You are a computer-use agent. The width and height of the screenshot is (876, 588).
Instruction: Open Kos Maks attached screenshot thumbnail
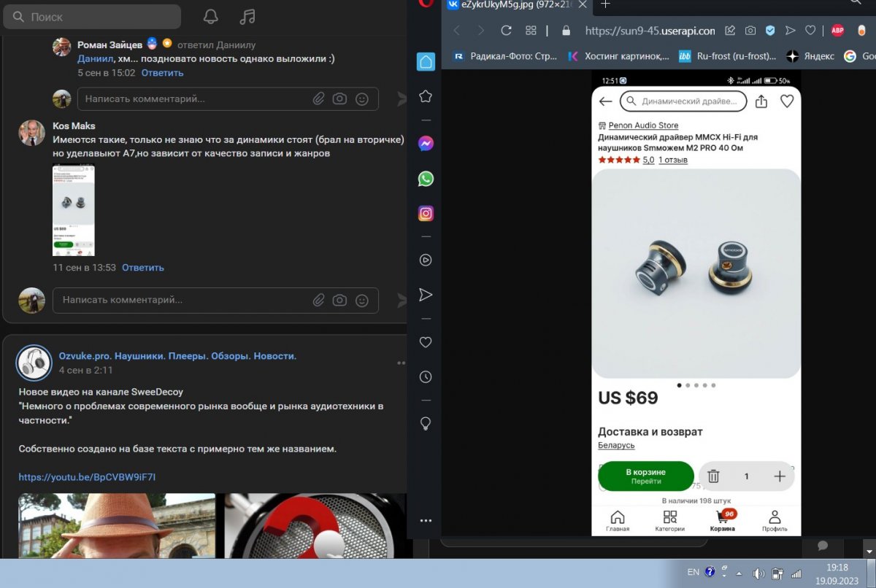pos(74,210)
